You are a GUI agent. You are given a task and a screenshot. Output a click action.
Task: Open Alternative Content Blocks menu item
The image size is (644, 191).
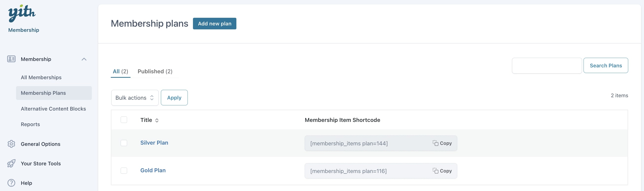coord(53,109)
